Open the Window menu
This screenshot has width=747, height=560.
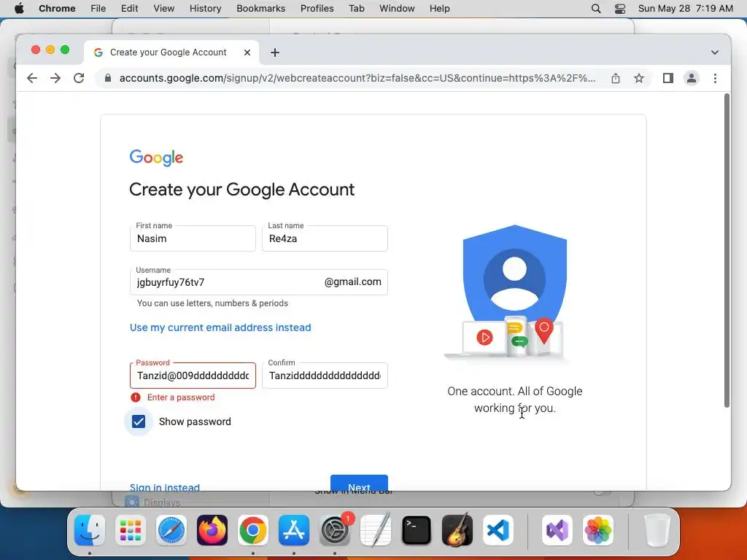coord(397,9)
